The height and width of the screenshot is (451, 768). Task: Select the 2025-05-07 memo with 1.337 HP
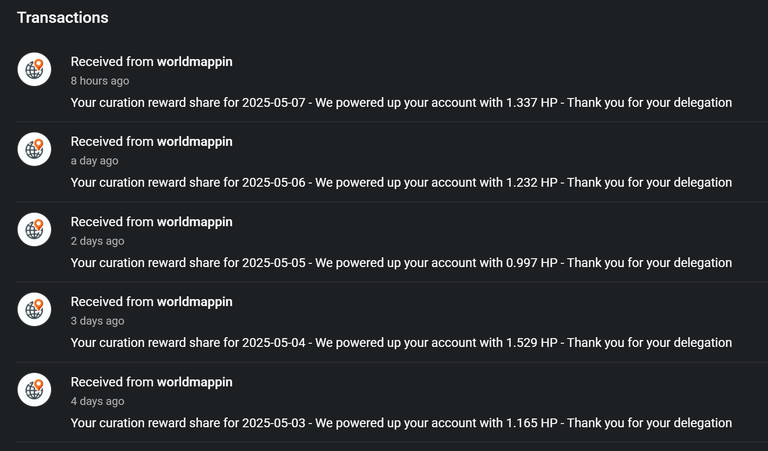[401, 103]
